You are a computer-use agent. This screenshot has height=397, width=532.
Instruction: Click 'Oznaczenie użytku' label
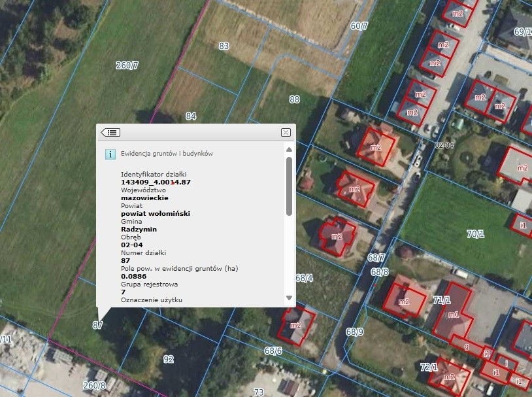pyautogui.click(x=152, y=300)
